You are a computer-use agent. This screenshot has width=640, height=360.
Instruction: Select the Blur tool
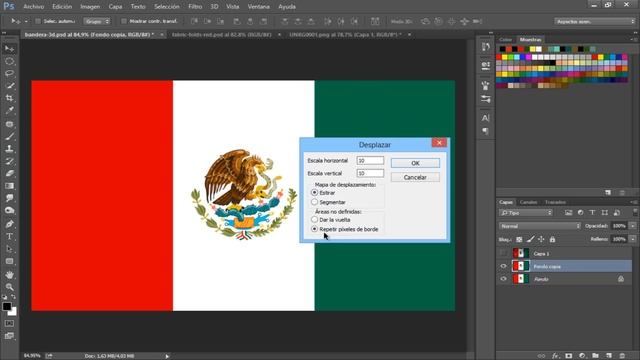(x=9, y=198)
